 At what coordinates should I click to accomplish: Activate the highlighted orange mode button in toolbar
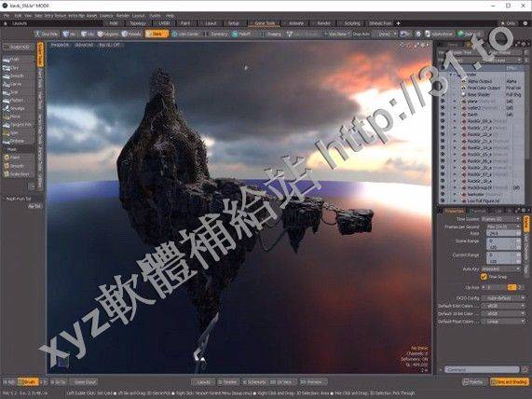(157, 34)
